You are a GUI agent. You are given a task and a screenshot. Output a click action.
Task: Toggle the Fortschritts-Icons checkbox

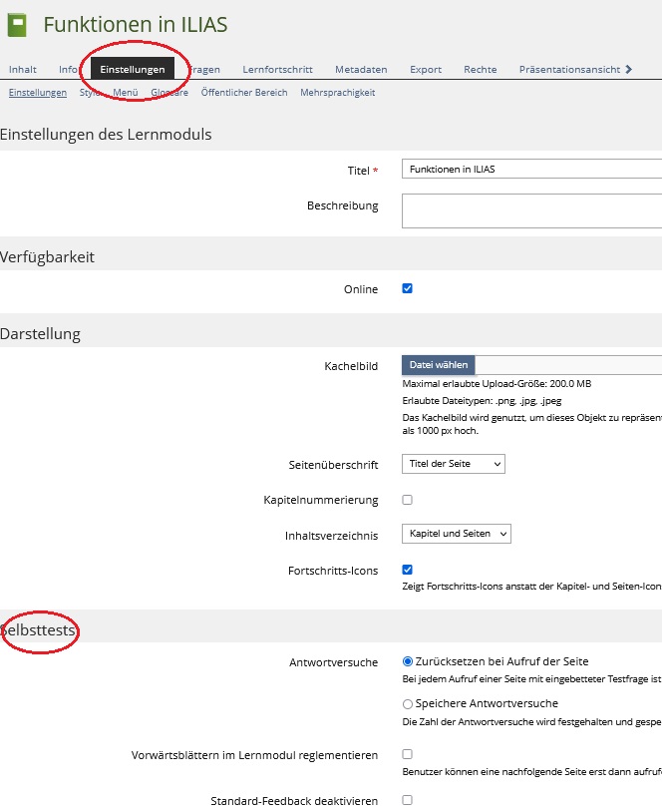pos(407,570)
